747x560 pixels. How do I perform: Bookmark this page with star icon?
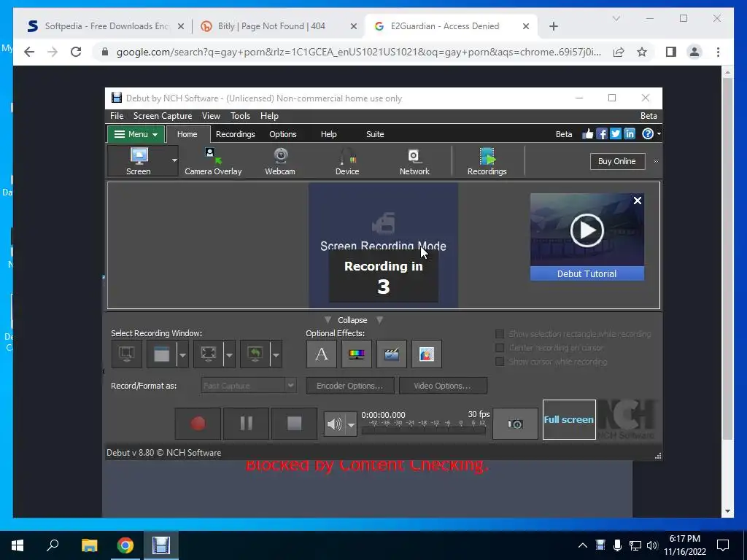[642, 52]
